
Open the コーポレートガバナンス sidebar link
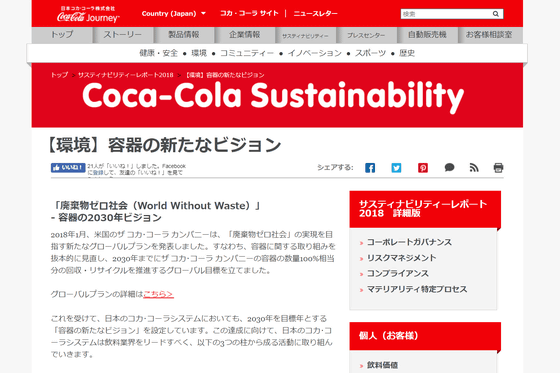coord(409,242)
